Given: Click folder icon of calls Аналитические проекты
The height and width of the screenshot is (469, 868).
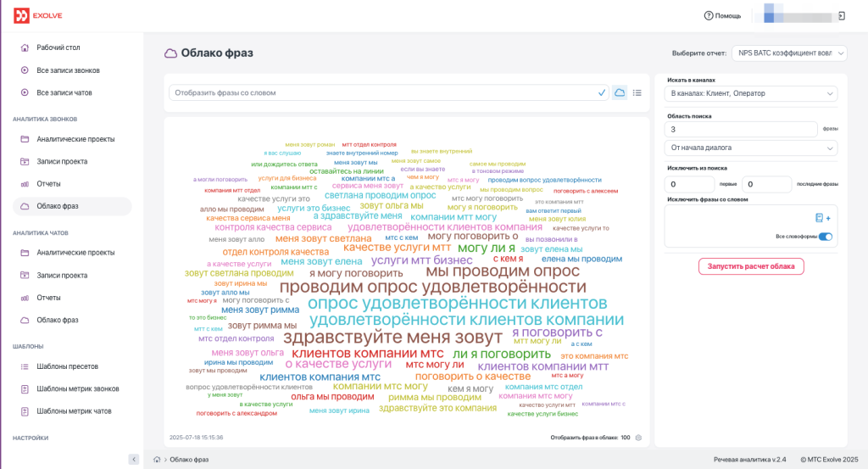Looking at the screenshot, I should point(25,139).
